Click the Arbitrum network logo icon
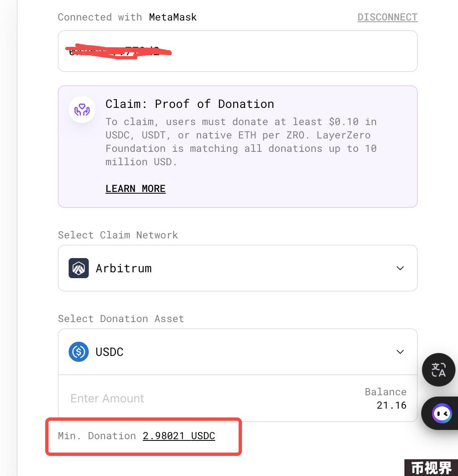 tap(79, 268)
